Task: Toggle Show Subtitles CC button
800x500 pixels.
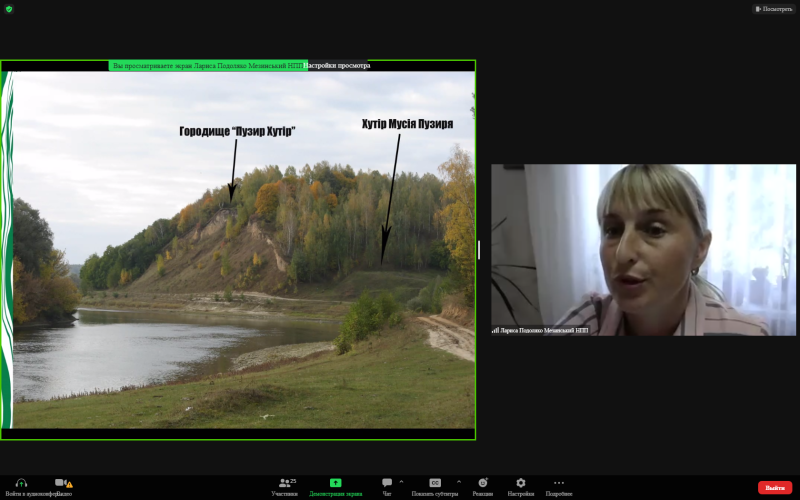Action: [x=435, y=483]
